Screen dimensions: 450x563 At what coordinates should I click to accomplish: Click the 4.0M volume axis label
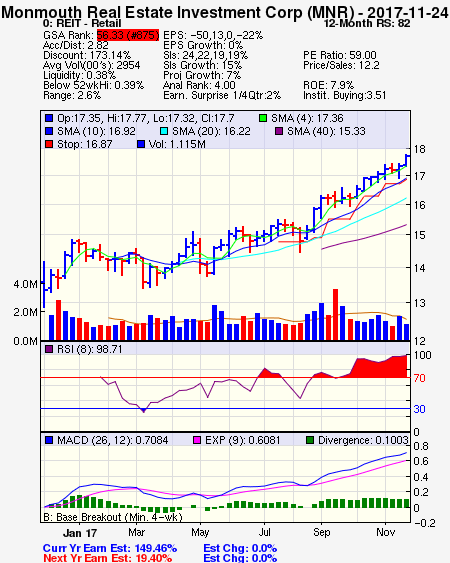(x=25, y=284)
